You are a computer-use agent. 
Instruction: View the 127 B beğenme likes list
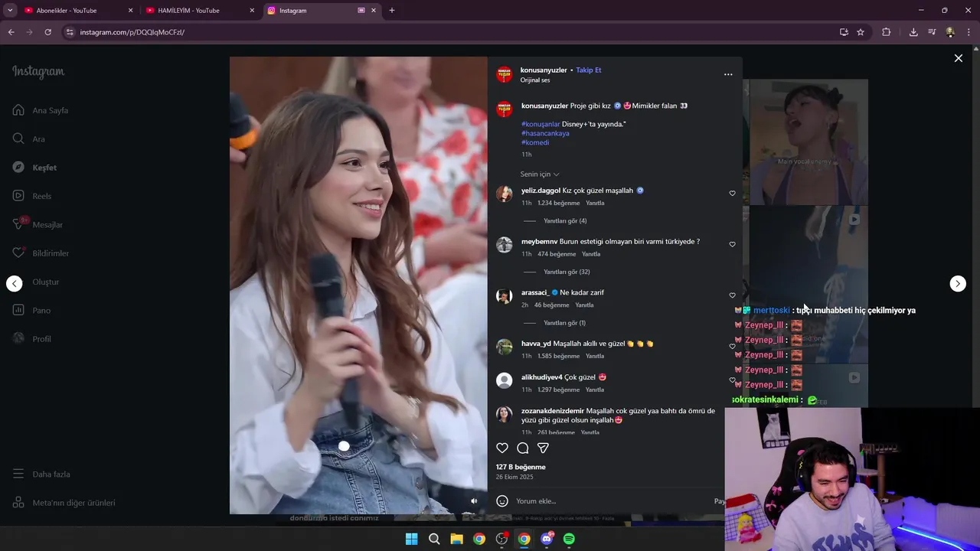[x=521, y=467]
